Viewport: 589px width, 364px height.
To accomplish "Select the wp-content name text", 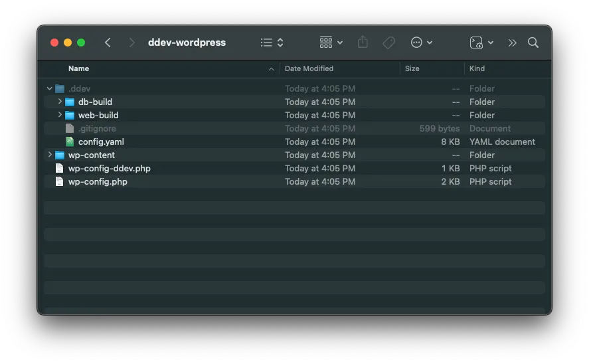I will 91,155.
